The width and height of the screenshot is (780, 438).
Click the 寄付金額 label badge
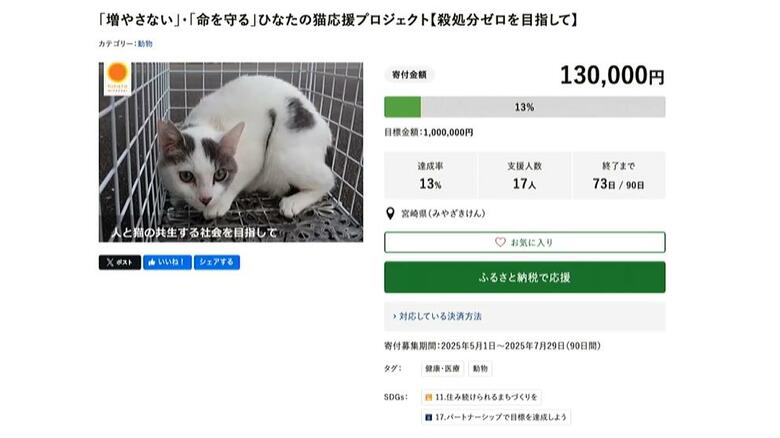pyautogui.click(x=410, y=74)
